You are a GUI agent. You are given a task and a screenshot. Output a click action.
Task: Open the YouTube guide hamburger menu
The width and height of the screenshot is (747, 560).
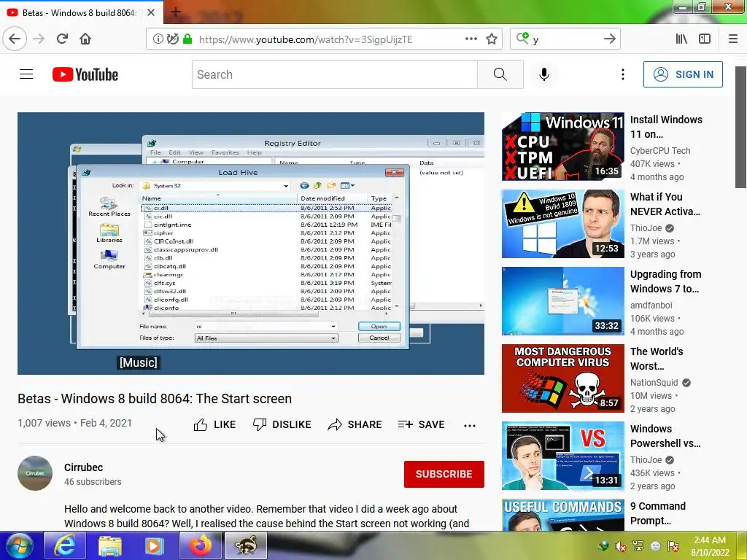click(26, 74)
